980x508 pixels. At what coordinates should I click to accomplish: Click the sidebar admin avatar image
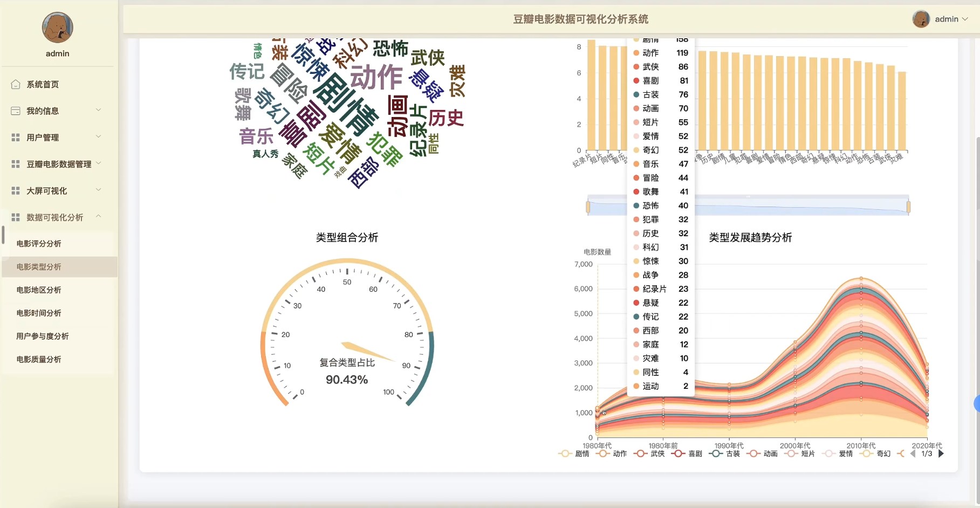coord(58,28)
